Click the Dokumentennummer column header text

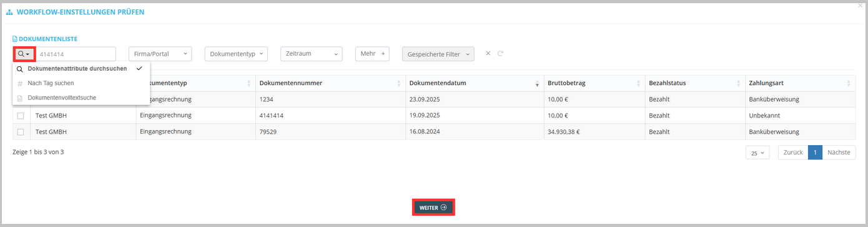coord(290,83)
